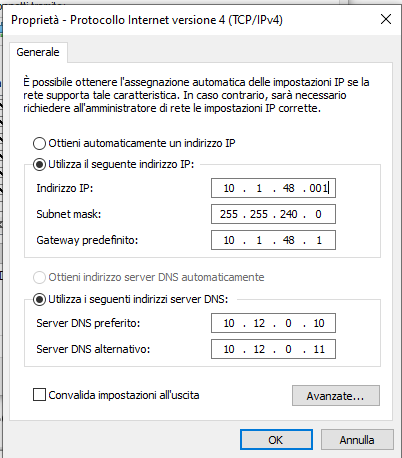Select 'Utilizza i seguenti indirizzi server DNS'
The width and height of the screenshot is (402, 458).
pyautogui.click(x=39, y=299)
